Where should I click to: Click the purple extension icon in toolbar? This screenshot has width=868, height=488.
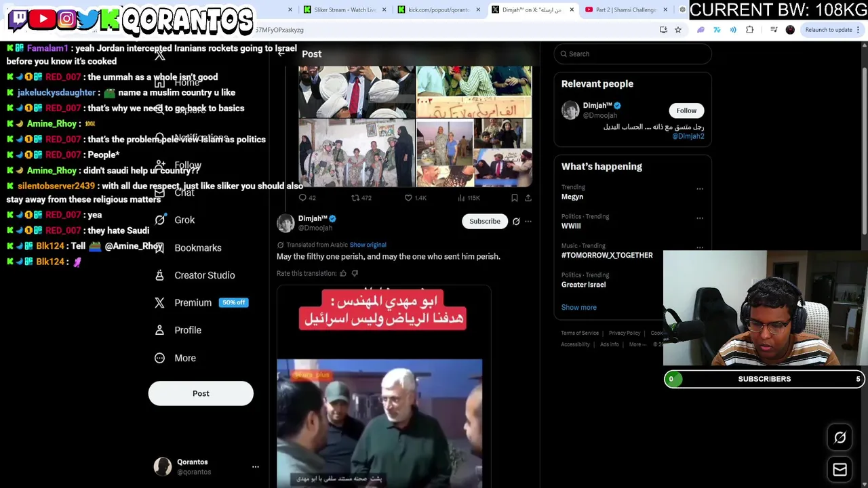point(701,30)
